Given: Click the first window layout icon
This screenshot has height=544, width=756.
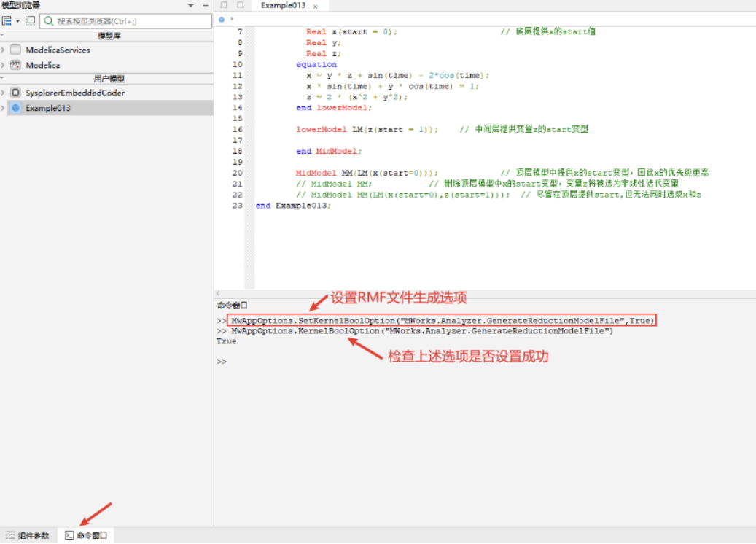Looking at the screenshot, I should [225, 5].
